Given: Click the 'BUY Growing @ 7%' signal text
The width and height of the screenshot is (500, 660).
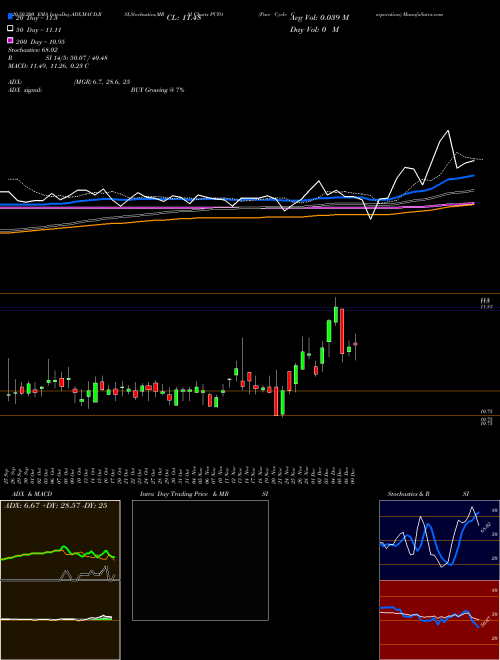Looking at the screenshot, I should (x=157, y=90).
